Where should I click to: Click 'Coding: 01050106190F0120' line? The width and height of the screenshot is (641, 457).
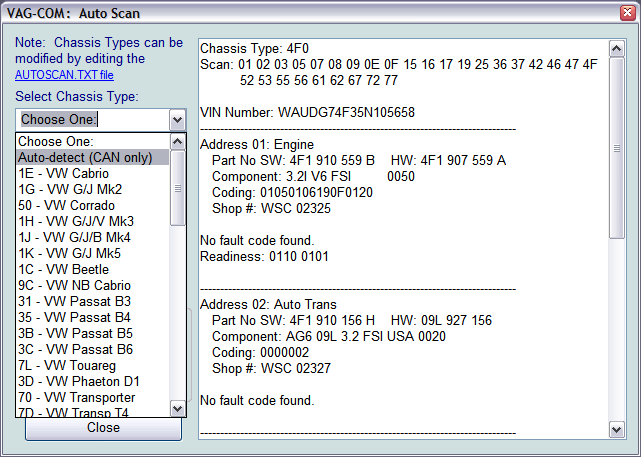292,193
